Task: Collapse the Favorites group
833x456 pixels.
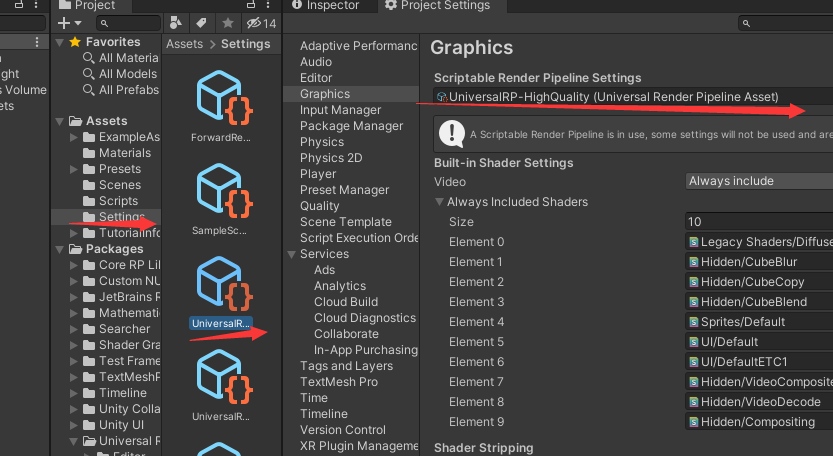Action: pos(60,42)
